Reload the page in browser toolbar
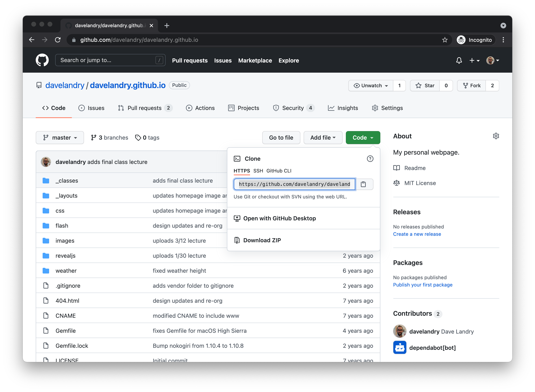 (x=58, y=40)
